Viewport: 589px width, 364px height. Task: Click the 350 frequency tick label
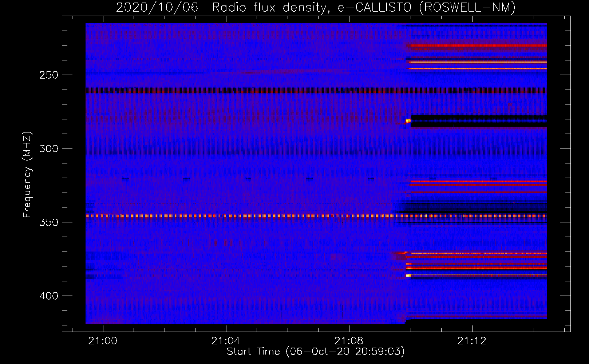[x=48, y=222]
